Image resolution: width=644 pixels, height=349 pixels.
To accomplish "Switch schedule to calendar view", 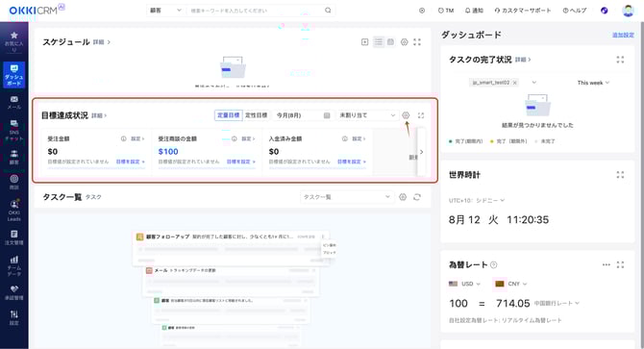I will (x=390, y=42).
